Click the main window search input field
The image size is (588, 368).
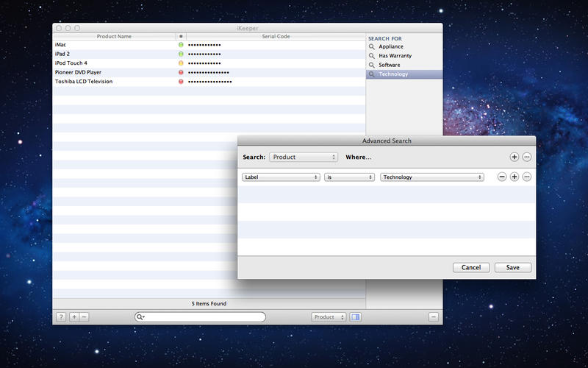coord(200,317)
